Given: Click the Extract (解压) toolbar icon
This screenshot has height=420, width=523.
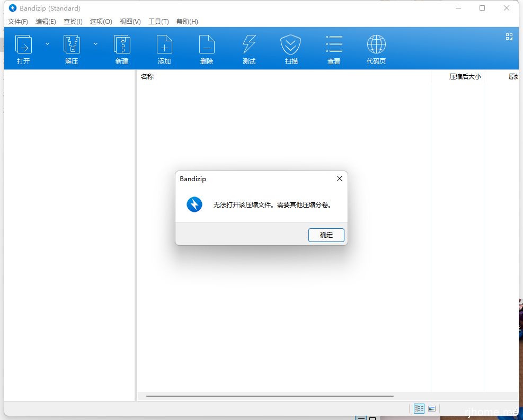Looking at the screenshot, I should pos(72,45).
